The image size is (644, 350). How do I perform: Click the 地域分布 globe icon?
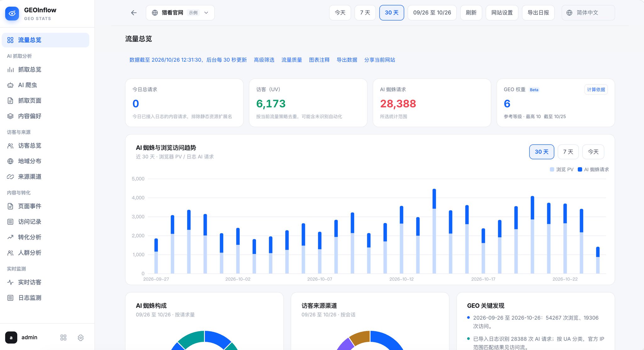coord(10,161)
